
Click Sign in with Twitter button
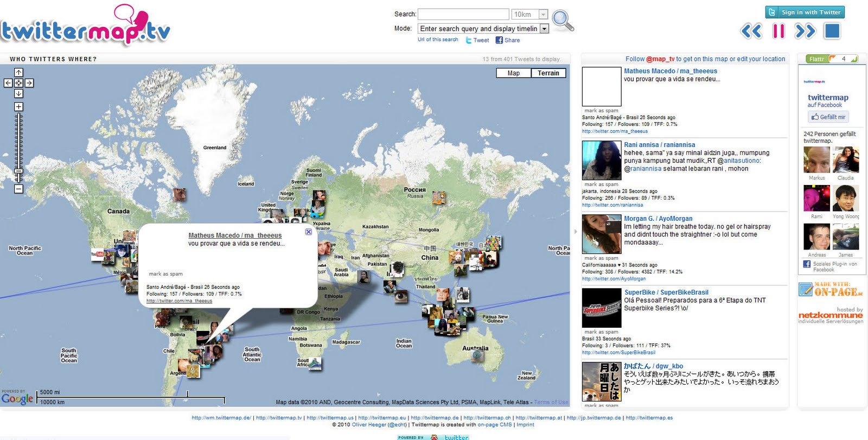805,12
